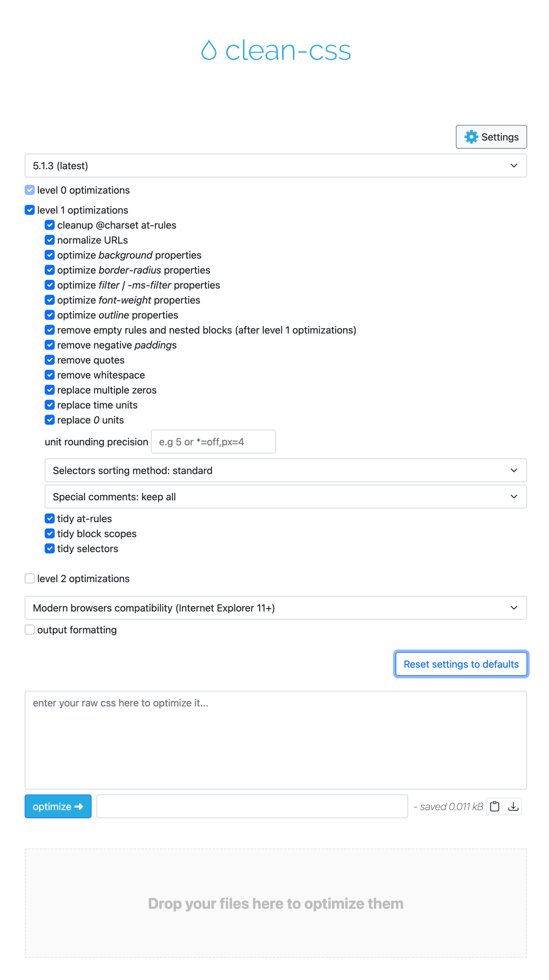Disable remove whitespace option
549x980 pixels.
click(50, 375)
